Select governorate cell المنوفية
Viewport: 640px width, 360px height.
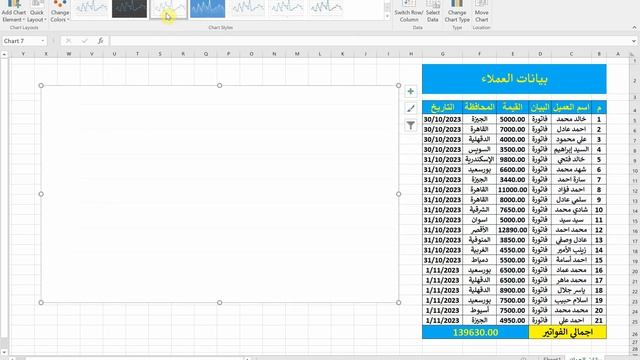pyautogui.click(x=479, y=240)
